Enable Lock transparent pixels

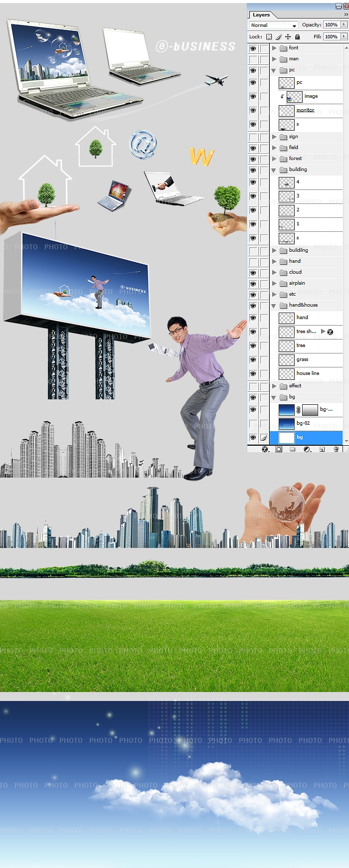(x=269, y=37)
